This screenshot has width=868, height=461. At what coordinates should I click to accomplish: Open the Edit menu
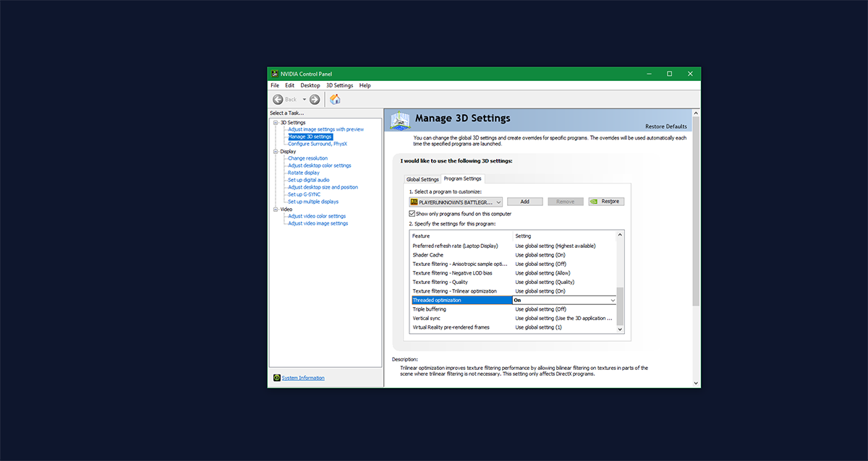[289, 85]
